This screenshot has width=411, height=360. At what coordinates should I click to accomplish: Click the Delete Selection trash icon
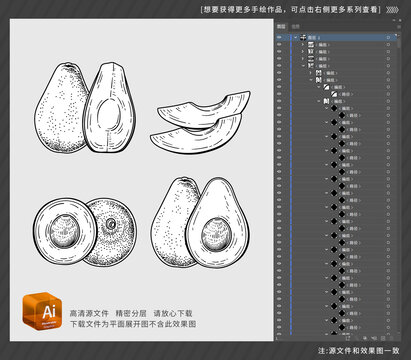[x=391, y=338]
